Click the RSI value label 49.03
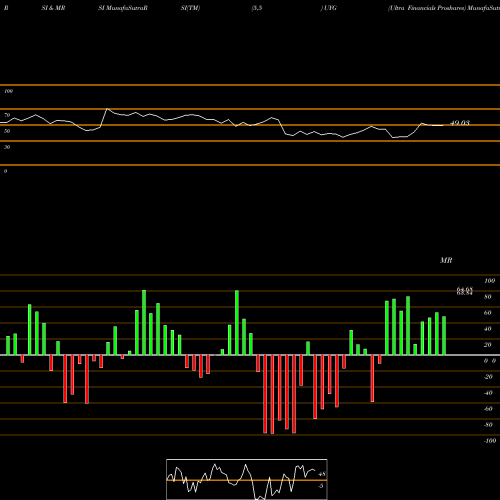Screen dimensions: 500x500 [460, 123]
